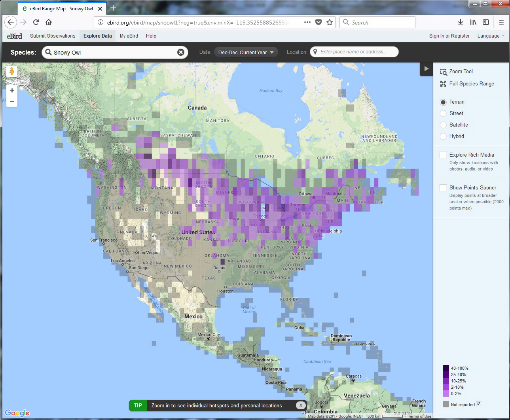Toggle the Firefox sidebar
This screenshot has width=510, height=420.
[486, 22]
